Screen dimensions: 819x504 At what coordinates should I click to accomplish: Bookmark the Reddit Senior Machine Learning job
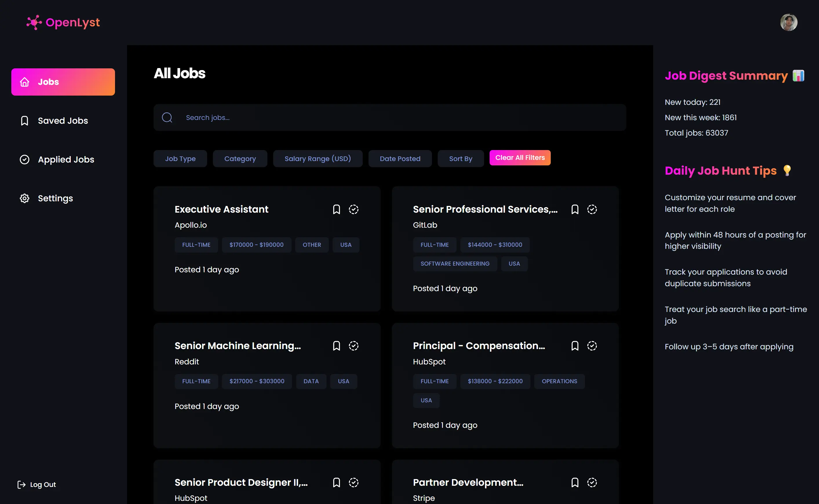(336, 346)
